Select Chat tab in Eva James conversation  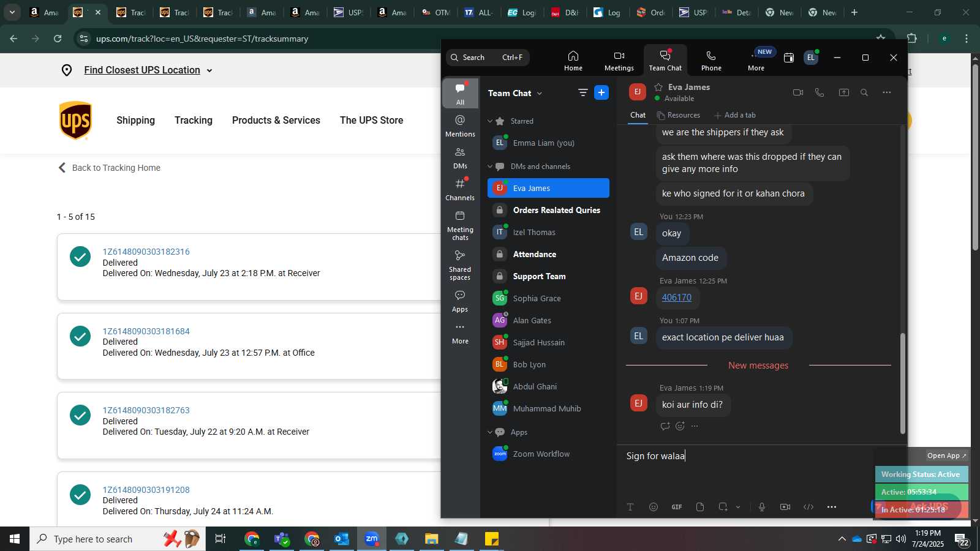point(638,115)
